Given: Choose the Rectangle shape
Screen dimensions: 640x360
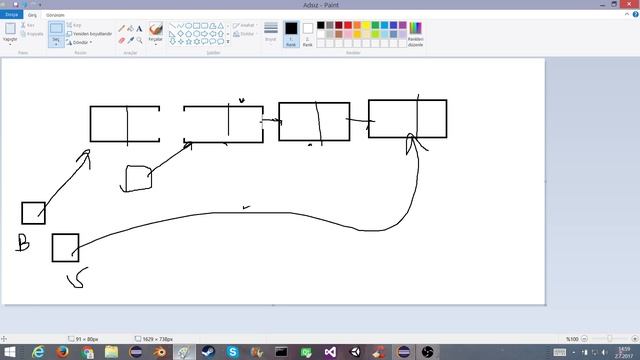Looking at the screenshot, I should click(196, 26).
